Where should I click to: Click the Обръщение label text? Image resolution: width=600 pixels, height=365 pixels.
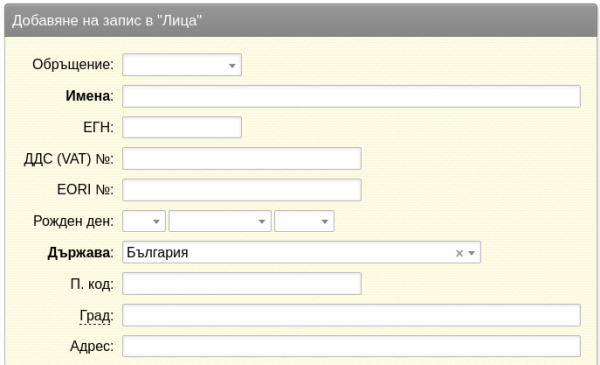pyautogui.click(x=73, y=65)
